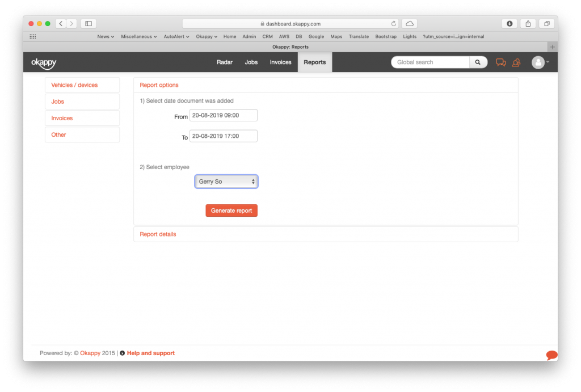
Task: Switch to the Radar navigation tab
Action: pyautogui.click(x=225, y=62)
